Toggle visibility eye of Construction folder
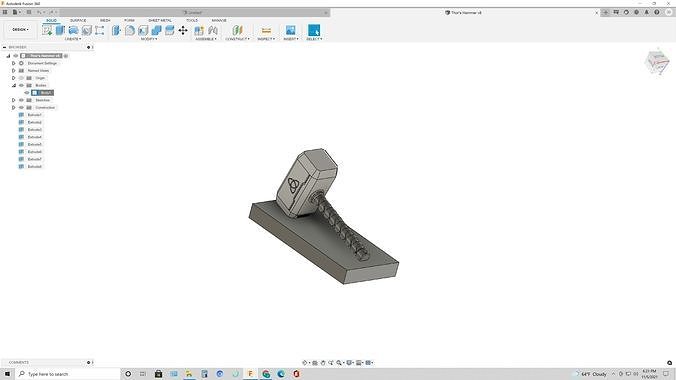The width and height of the screenshot is (676, 380). point(21,107)
